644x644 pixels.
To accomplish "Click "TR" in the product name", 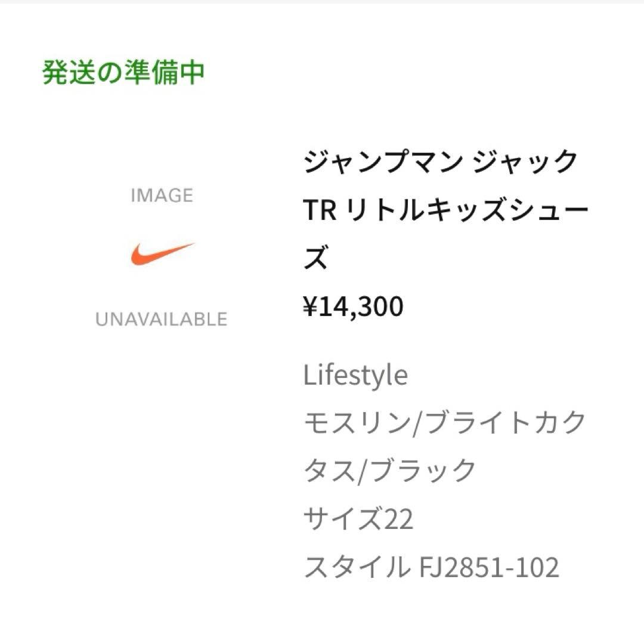I will click(x=319, y=211).
